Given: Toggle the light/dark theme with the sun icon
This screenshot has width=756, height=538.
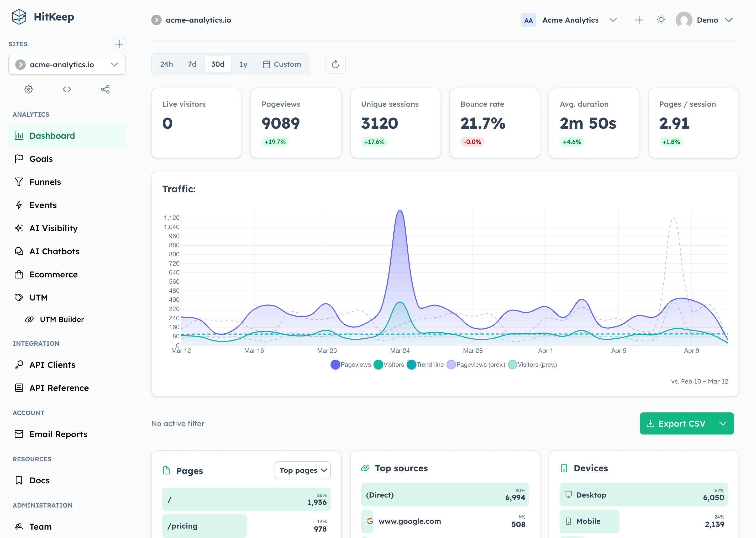Looking at the screenshot, I should pyautogui.click(x=661, y=20).
